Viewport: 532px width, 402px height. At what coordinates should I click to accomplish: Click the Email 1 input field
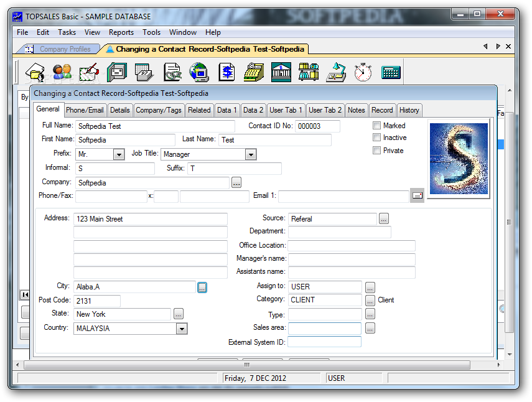[x=343, y=196]
